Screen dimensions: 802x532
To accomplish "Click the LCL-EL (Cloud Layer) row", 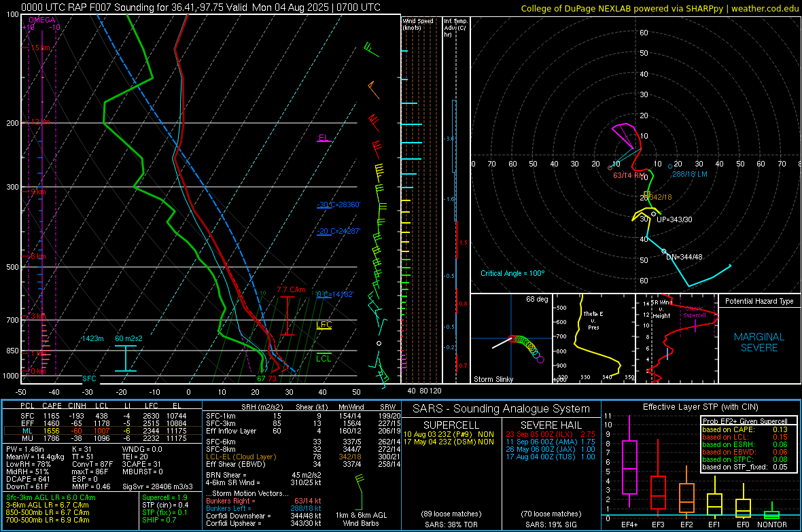I will [303, 457].
